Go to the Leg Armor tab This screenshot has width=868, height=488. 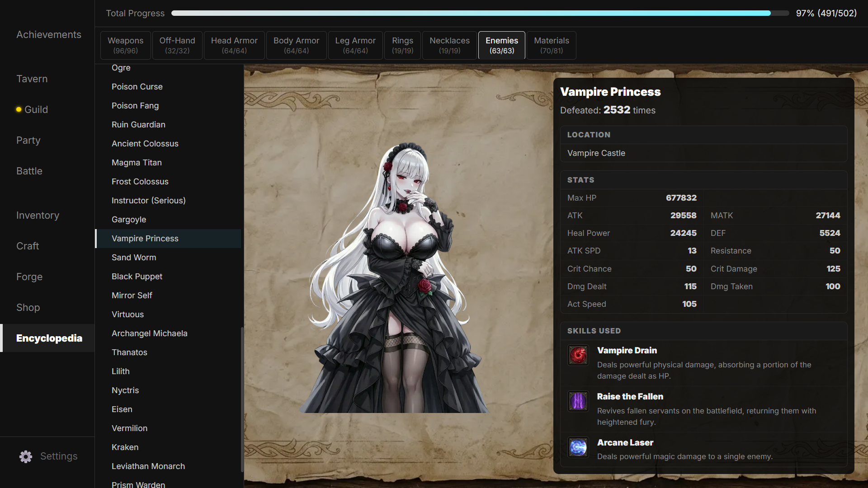[x=355, y=45]
